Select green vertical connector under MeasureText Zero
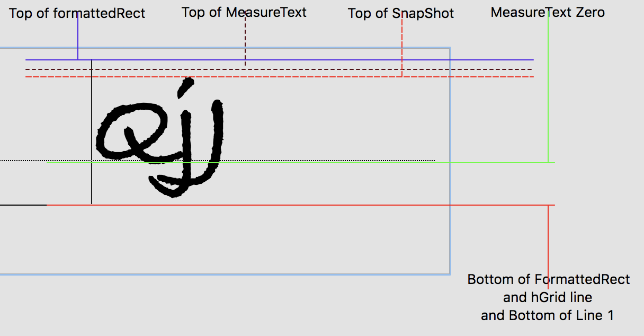This screenshot has width=644, height=336. coord(548,90)
